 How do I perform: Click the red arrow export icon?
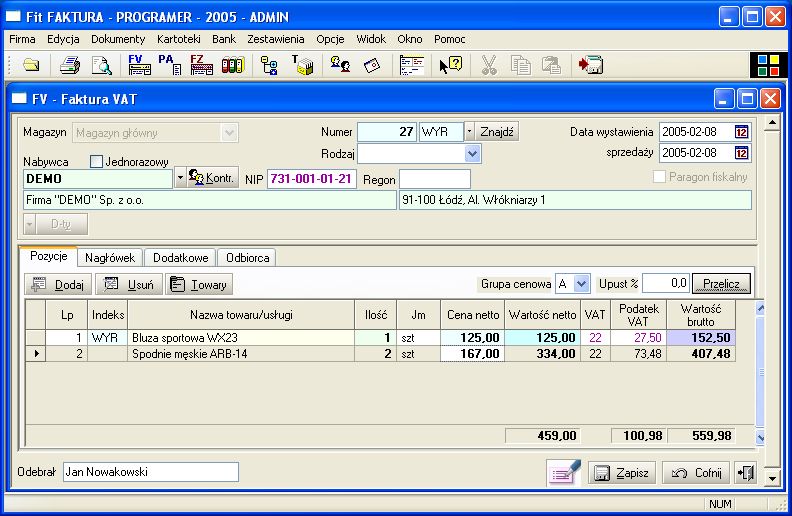pos(590,65)
